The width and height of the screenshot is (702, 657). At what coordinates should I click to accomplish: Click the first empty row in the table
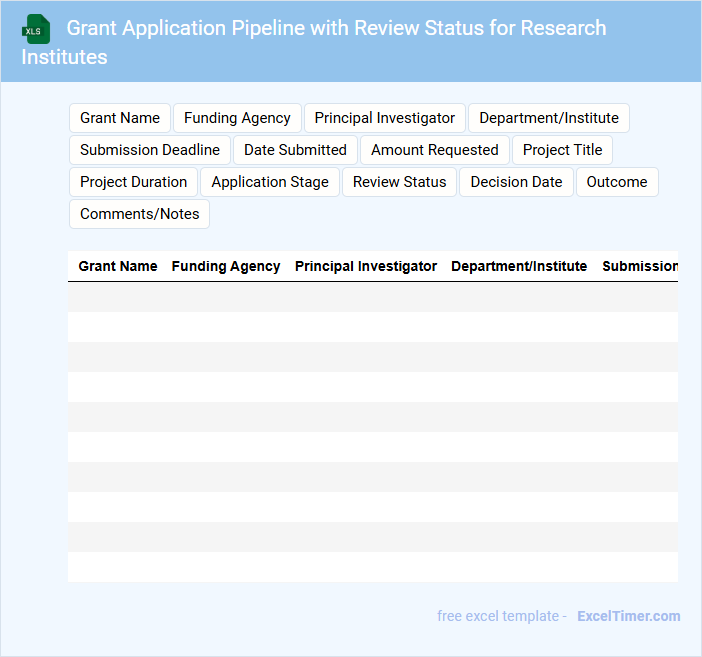(372, 297)
